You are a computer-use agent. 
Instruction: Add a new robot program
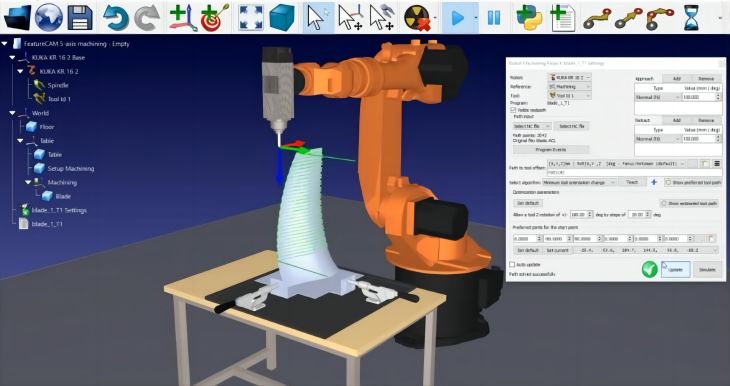[x=562, y=18]
